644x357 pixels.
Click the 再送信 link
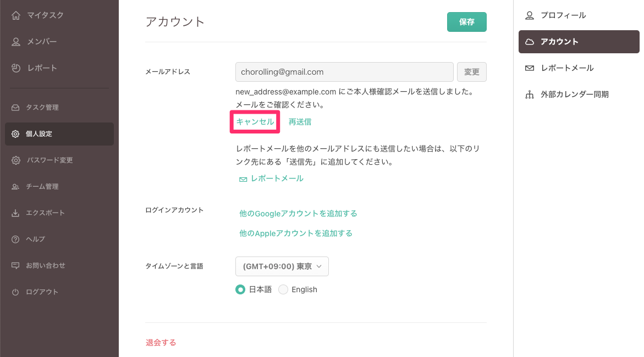coord(300,122)
